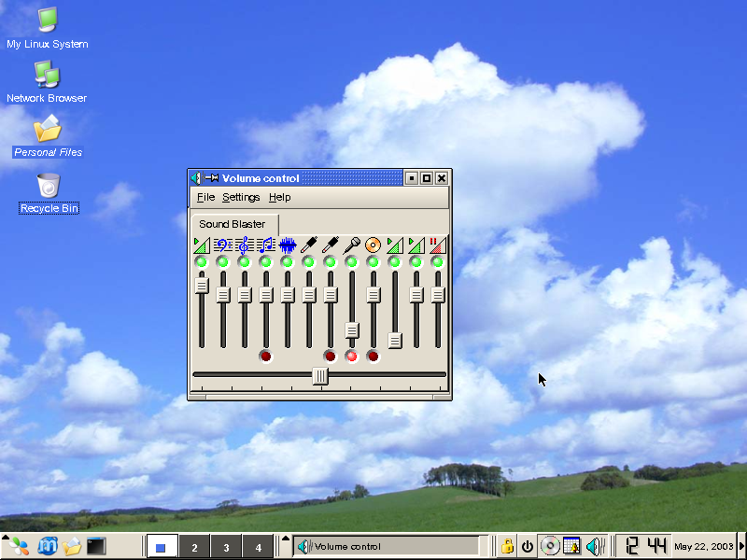Click the Volume control taskbar entry
This screenshot has height=560, width=747.
pyautogui.click(x=387, y=546)
